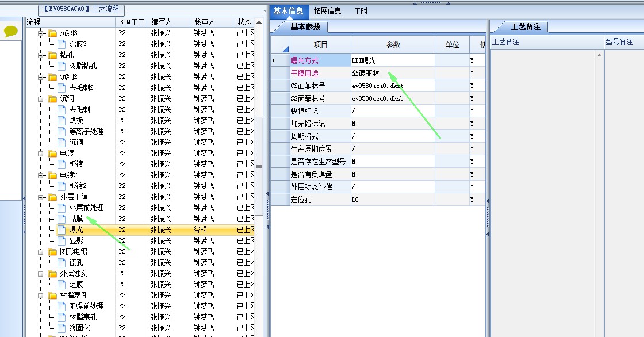Select the 基本参数 tab
Viewport: 644px width, 337px height.
pos(305,26)
